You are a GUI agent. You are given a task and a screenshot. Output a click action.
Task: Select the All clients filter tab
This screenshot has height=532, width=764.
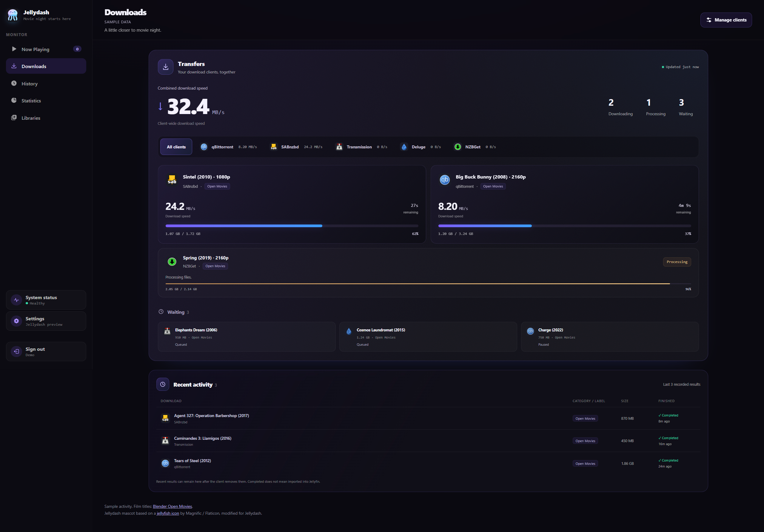click(x=176, y=147)
